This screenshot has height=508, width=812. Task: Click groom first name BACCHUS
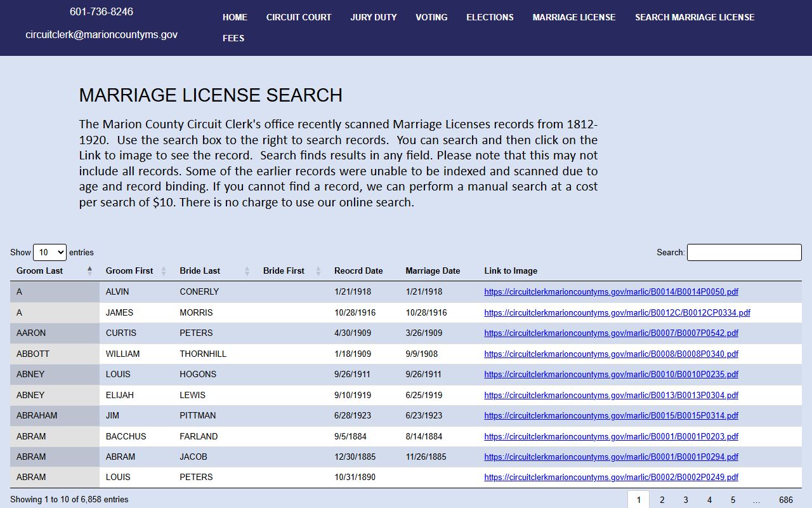[126, 436]
